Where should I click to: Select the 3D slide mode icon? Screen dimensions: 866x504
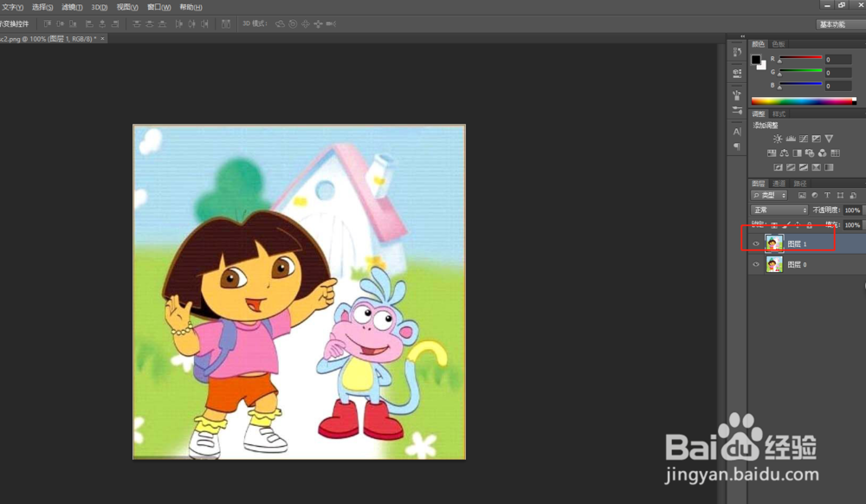point(318,23)
